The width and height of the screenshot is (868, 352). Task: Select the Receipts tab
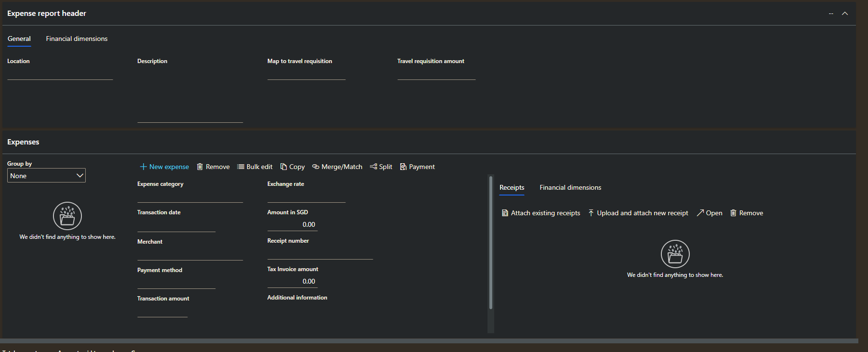pos(512,187)
